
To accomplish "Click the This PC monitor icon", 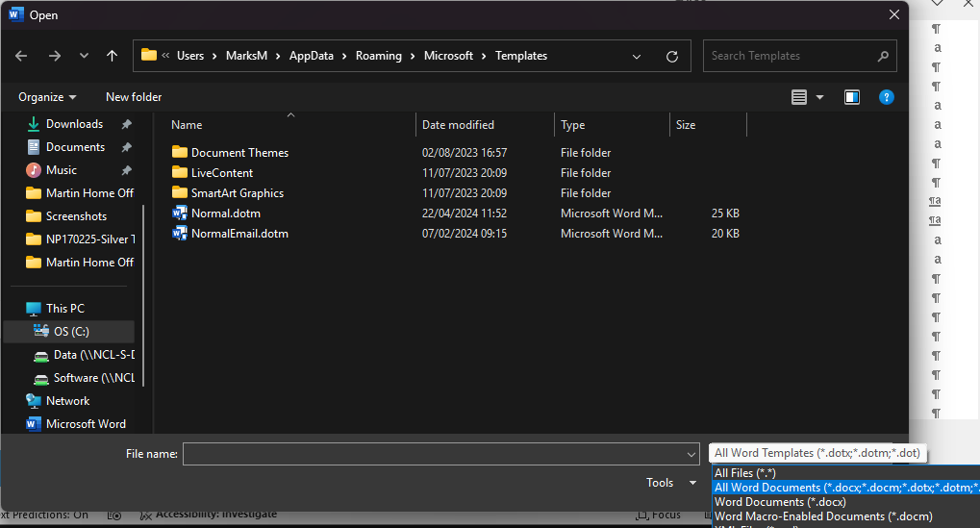I will (x=33, y=308).
